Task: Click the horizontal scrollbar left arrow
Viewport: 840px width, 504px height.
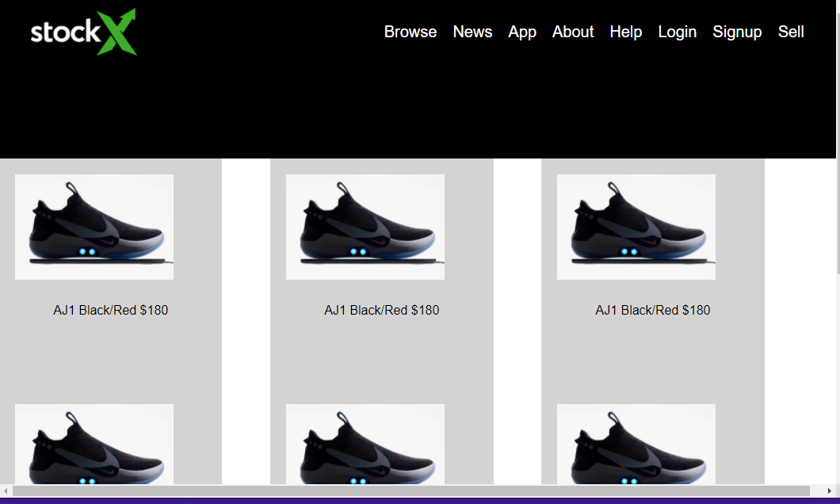Action: click(6, 491)
